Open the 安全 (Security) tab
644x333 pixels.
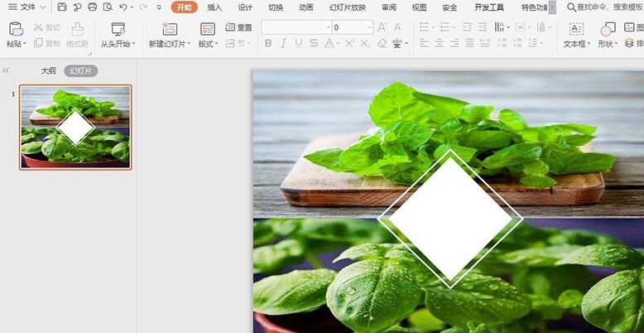449,7
